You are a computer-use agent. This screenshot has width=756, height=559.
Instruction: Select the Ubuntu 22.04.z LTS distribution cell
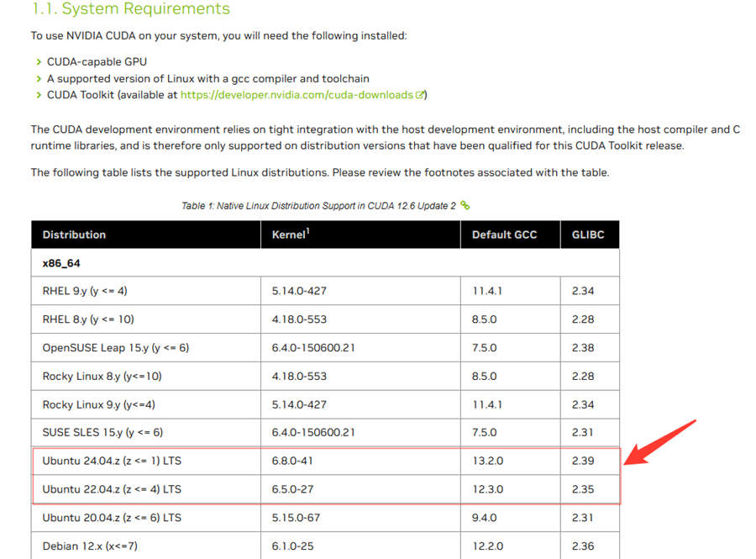click(112, 489)
